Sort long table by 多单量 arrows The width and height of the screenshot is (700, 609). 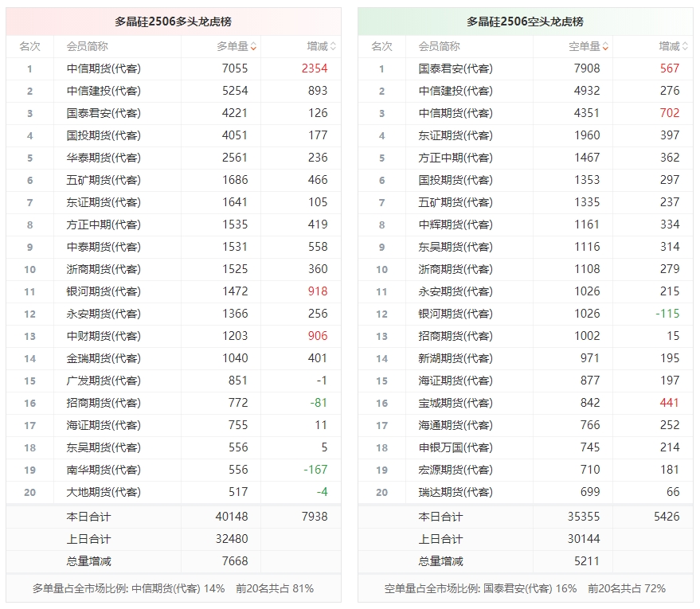(253, 46)
